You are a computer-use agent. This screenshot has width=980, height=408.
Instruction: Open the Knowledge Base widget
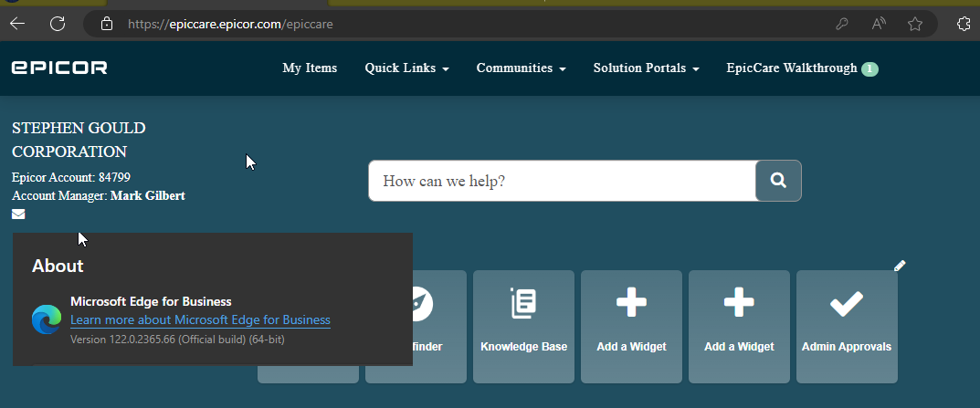coord(523,327)
